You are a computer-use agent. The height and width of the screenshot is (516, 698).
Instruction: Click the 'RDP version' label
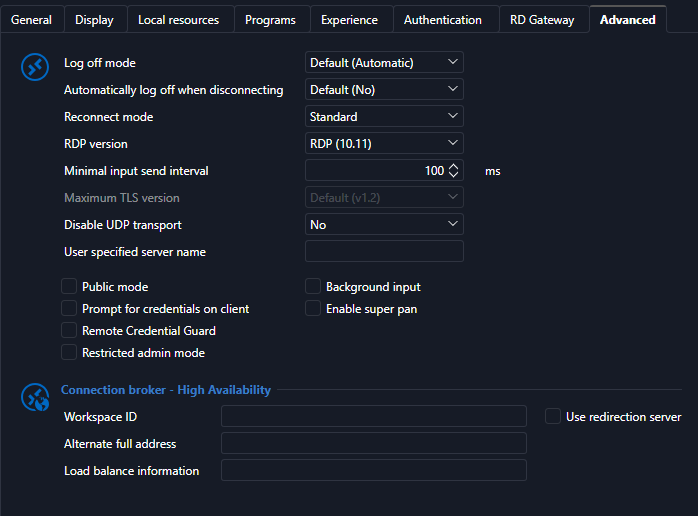[x=96, y=144]
